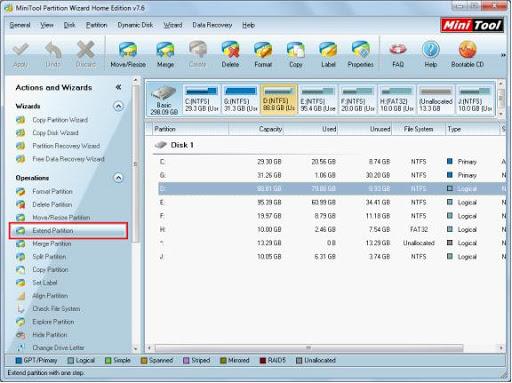Launch Copy Partition Wizard
This screenshot has width=512, height=383.
pos(60,120)
